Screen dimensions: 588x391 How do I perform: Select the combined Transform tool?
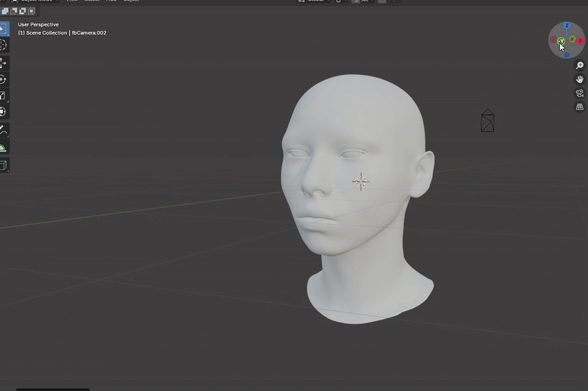point(3,112)
